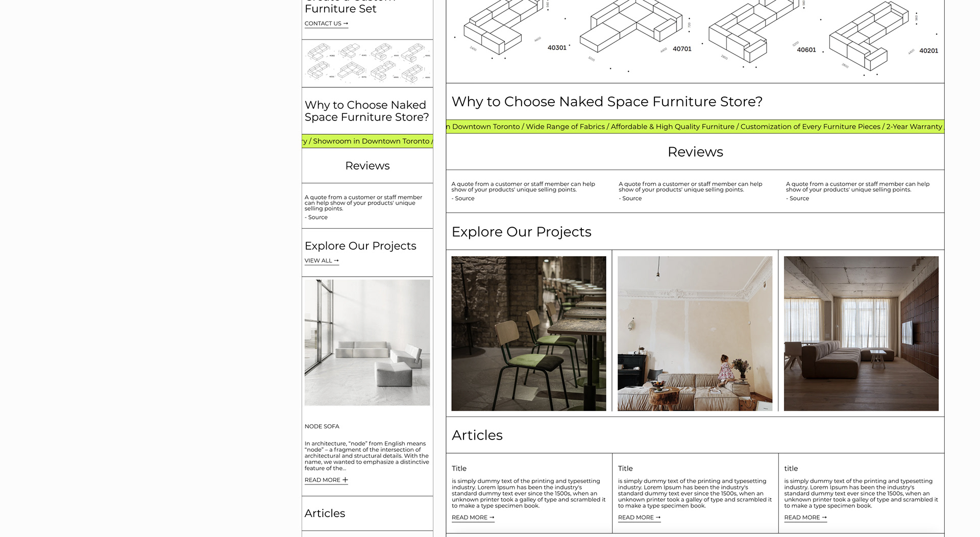Click mobile 'Furniture Set' heading
The image size is (980, 537).
pyautogui.click(x=340, y=9)
